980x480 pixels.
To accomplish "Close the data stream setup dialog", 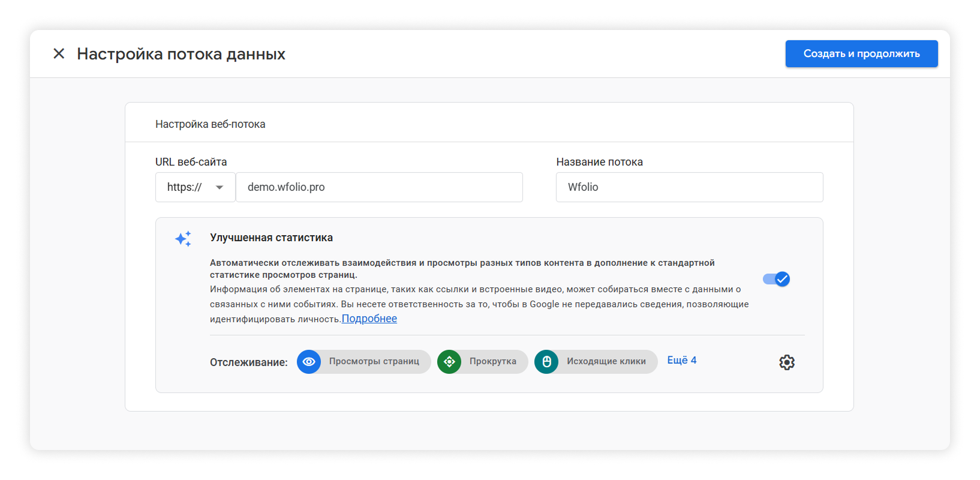I will [59, 54].
